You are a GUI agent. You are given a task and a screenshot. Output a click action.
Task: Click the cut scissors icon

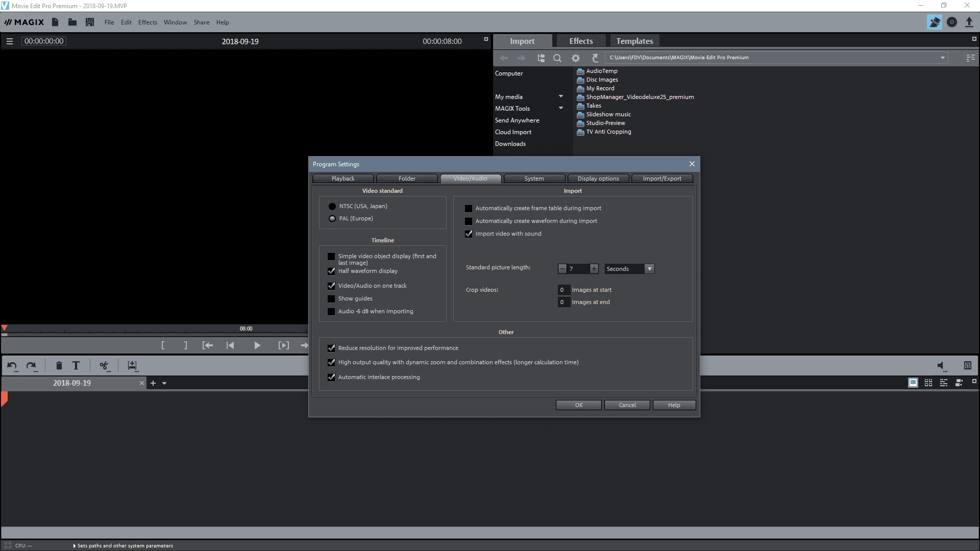104,365
